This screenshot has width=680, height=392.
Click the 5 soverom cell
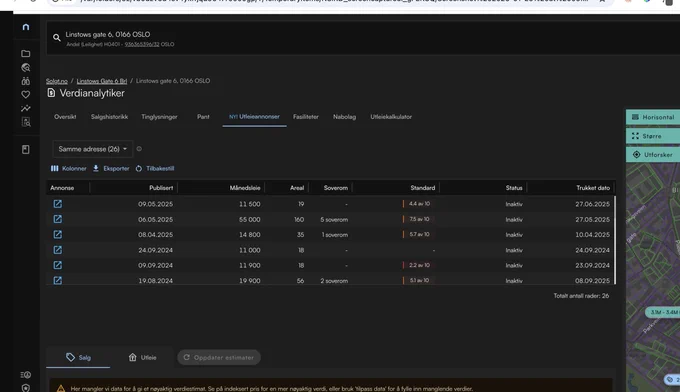334,219
